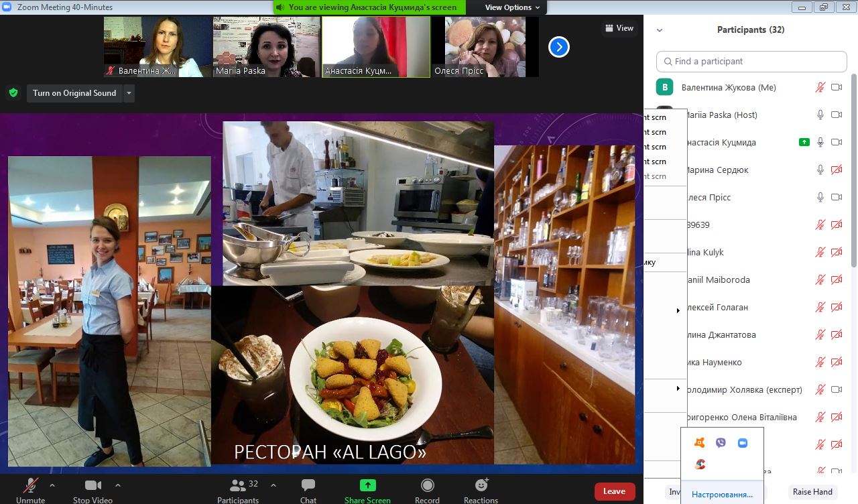Viewport: 858px width, 504px height.
Task: Click the РЕСТОРАН «AL LAGO» slide caption
Action: point(330,452)
